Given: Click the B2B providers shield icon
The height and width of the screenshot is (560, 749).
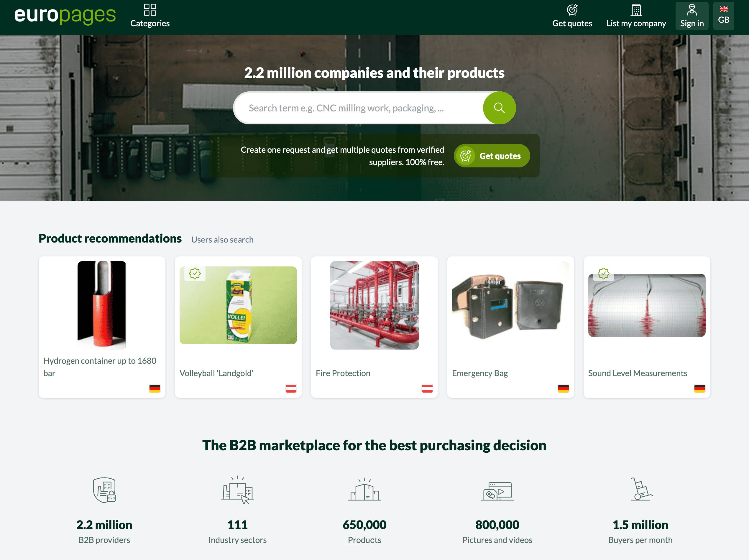Looking at the screenshot, I should click(x=104, y=490).
